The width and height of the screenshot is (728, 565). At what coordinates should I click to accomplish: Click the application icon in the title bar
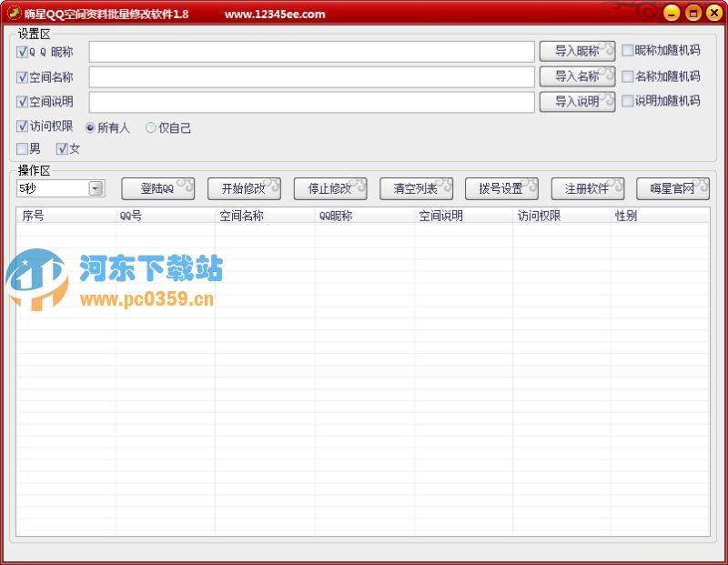coord(13,13)
